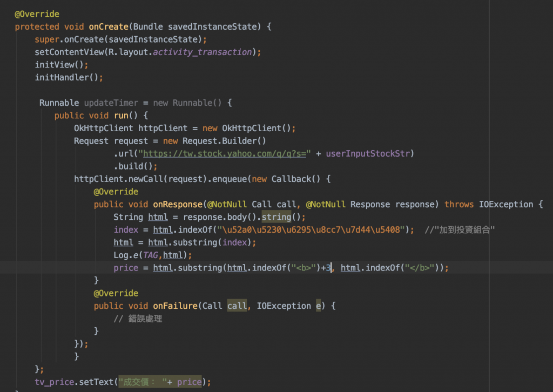
Task: Click the onFailure method name
Action: (x=176, y=306)
